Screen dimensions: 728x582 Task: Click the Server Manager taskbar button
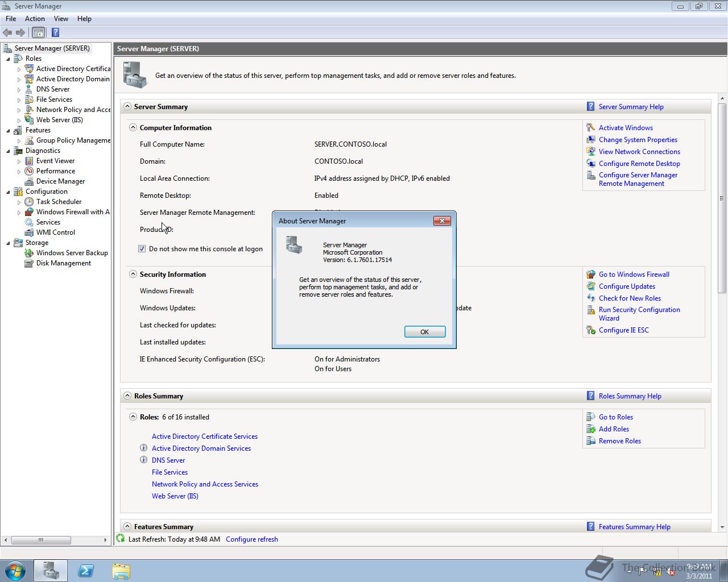click(x=51, y=571)
